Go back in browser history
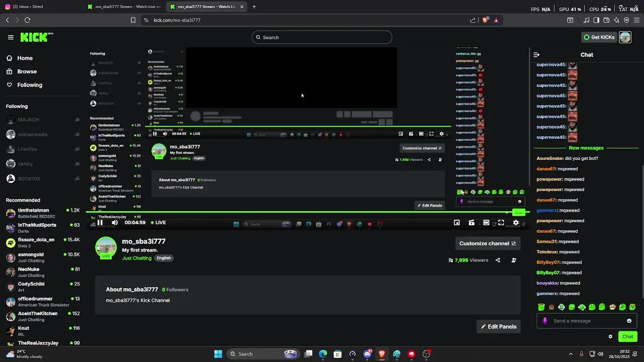The height and width of the screenshot is (362, 644). (7, 20)
